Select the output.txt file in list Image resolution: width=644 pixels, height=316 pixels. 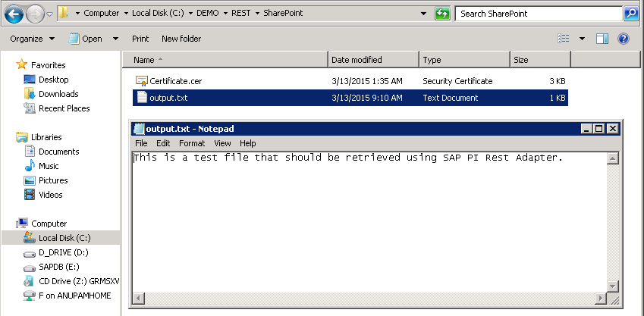(x=167, y=98)
